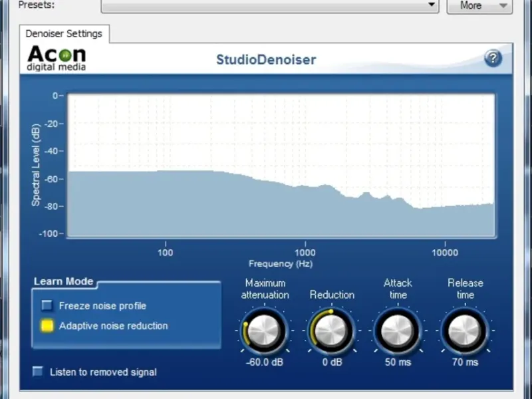Click the Learn Mode group heading
The width and height of the screenshot is (532, 399).
tap(63, 281)
